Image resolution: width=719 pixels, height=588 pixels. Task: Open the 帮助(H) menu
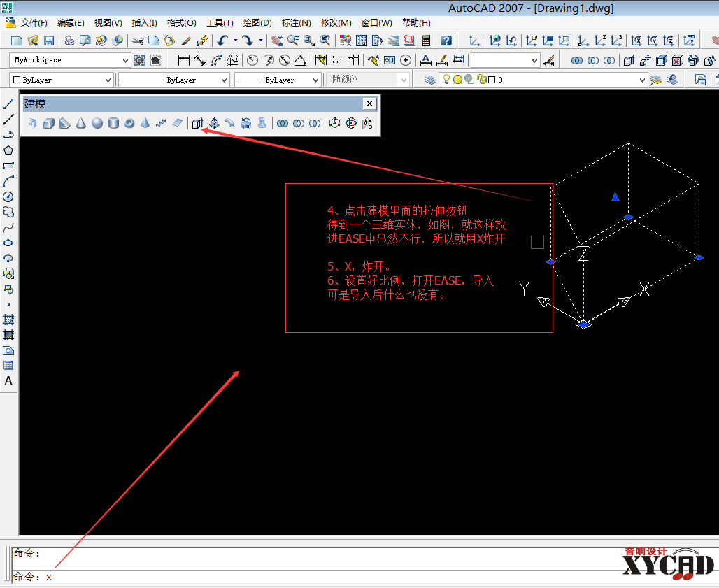click(416, 23)
